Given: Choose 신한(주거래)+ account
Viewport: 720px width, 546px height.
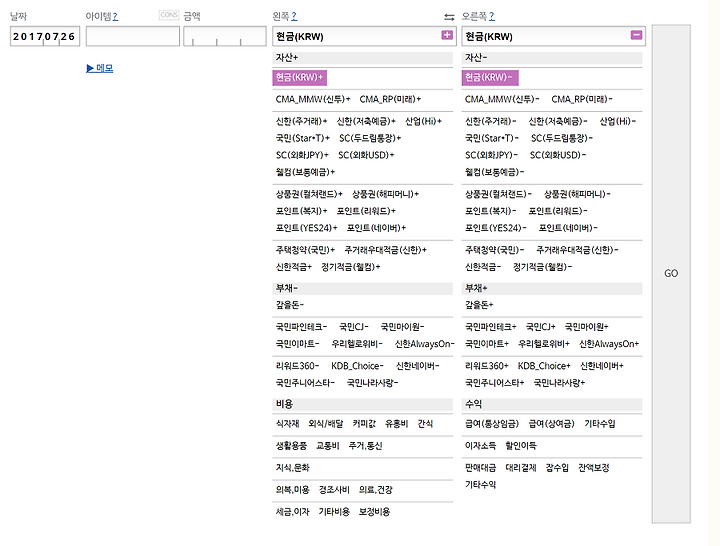Looking at the screenshot, I should [301, 121].
